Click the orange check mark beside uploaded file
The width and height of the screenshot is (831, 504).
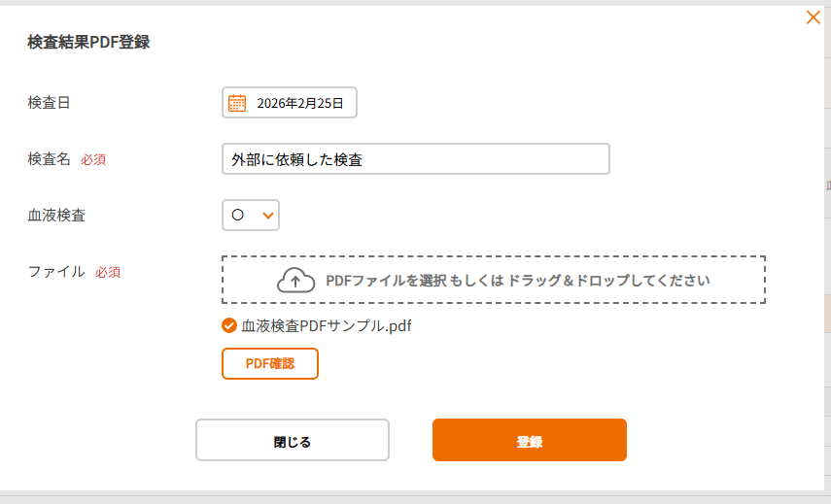pos(229,326)
